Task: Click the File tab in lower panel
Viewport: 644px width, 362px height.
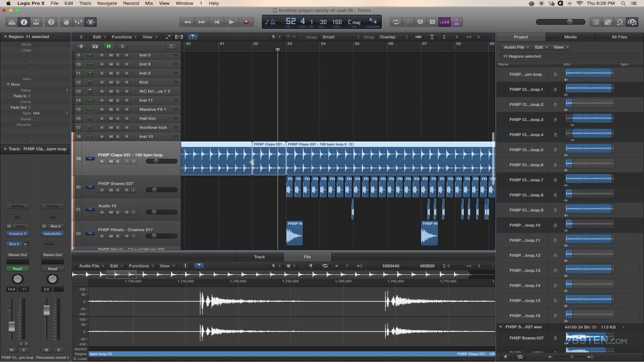Action: pyautogui.click(x=307, y=256)
